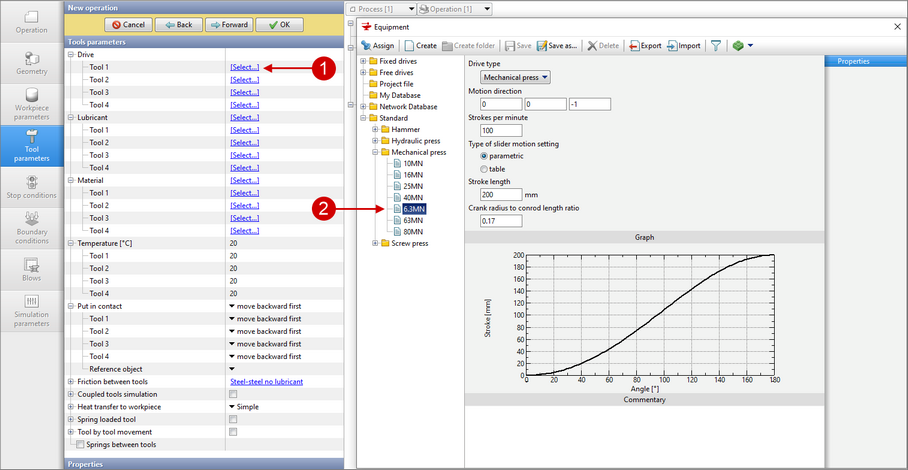Expand the Screw press tree node
The image size is (908, 470).
click(x=375, y=243)
